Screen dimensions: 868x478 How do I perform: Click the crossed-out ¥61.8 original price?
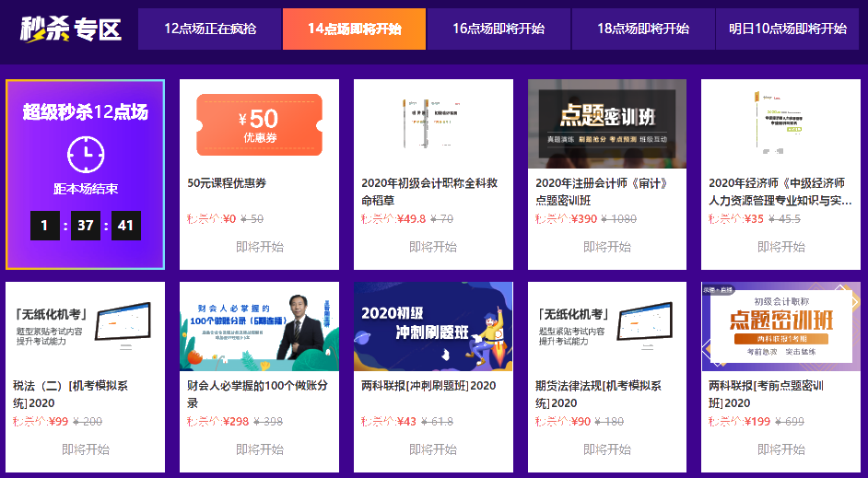(437, 422)
